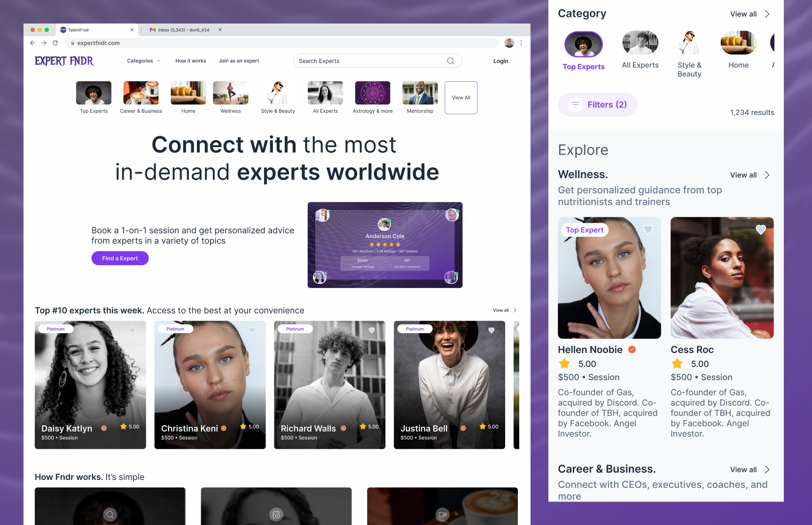Click the search magnifier icon in Search Experts

pyautogui.click(x=451, y=61)
